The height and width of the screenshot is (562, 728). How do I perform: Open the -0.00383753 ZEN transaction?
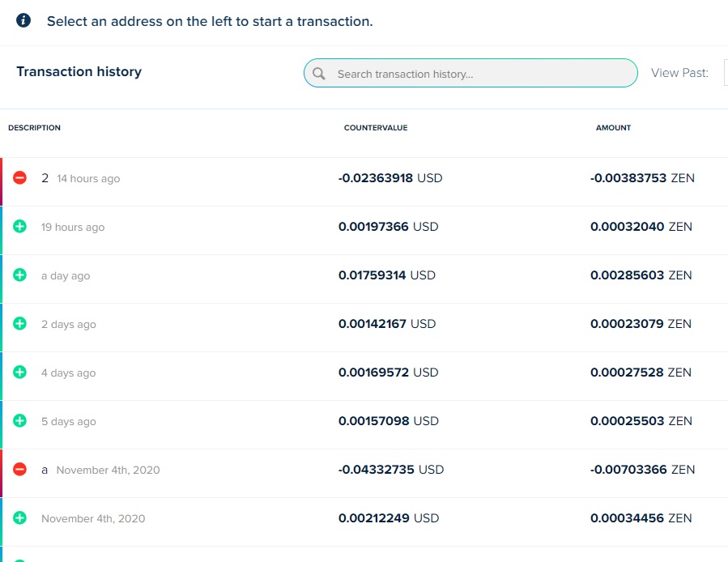642,178
